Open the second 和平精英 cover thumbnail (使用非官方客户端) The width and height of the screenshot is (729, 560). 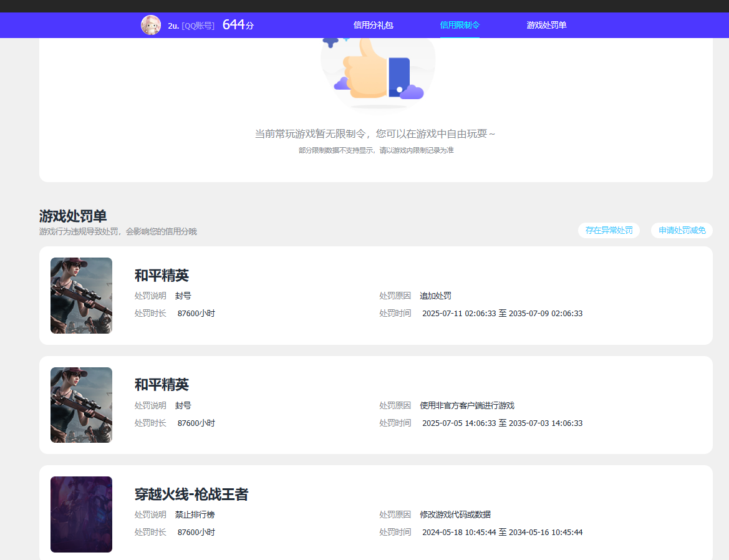click(x=81, y=405)
